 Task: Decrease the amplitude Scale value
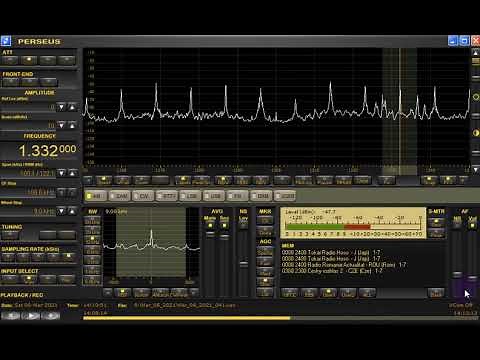pos(61,125)
